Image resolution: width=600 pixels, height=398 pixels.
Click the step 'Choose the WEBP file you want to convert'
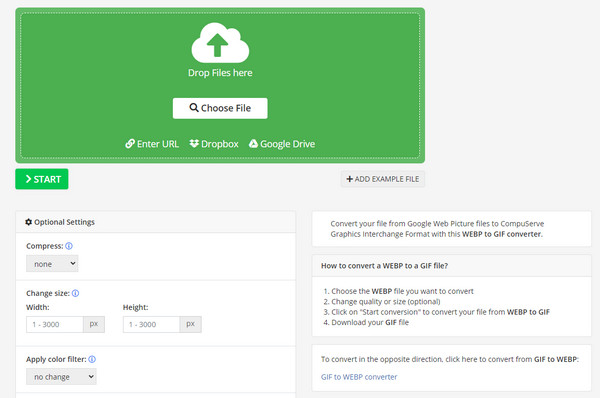[402, 291]
